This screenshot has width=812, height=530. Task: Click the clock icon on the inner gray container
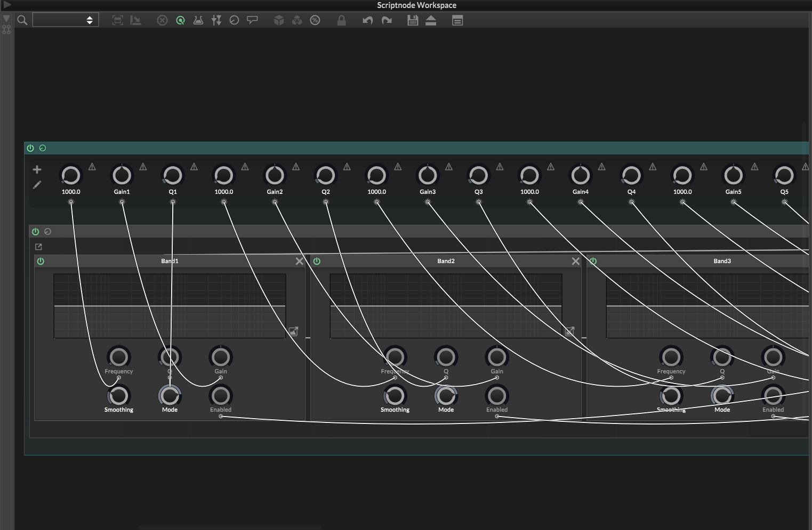click(47, 232)
